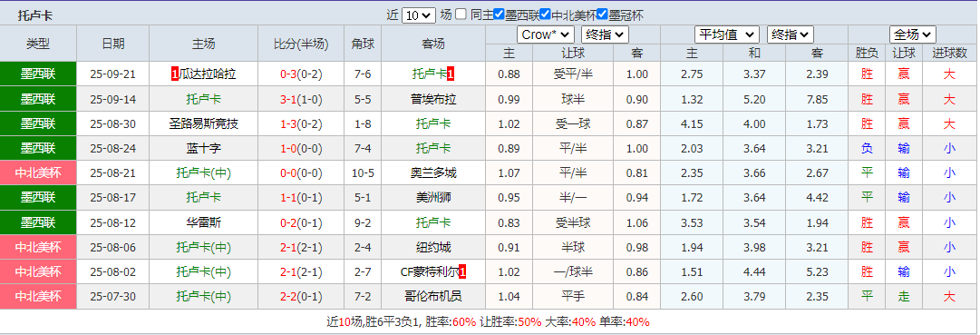Open the 华雷斯 home team link
980x335 pixels.
pos(204,223)
